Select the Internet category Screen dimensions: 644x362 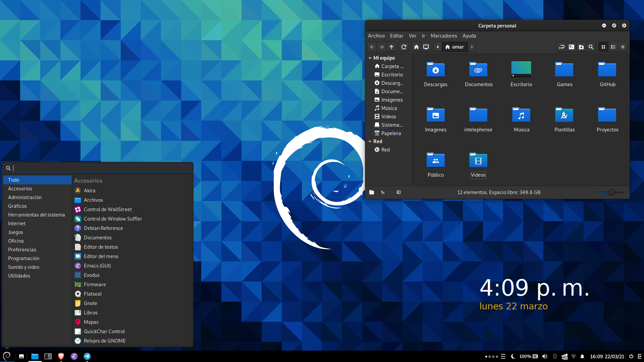point(37,224)
